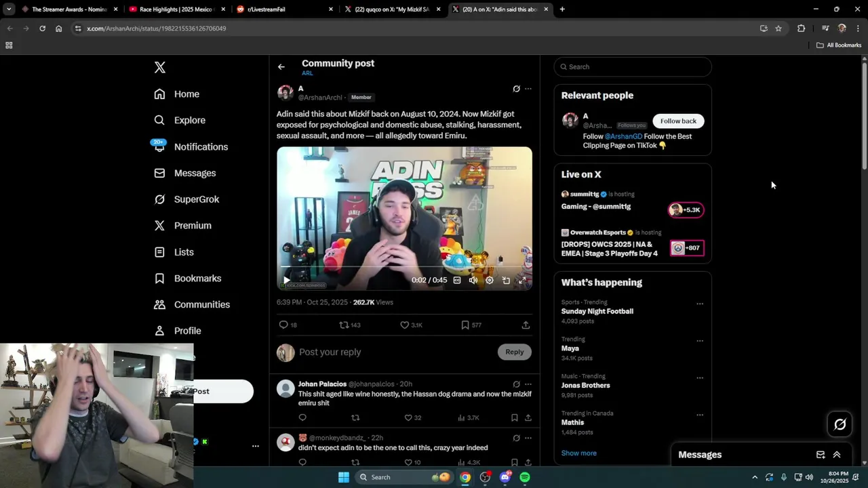The image size is (868, 488).
Task: Open video settings gear
Action: tap(490, 280)
